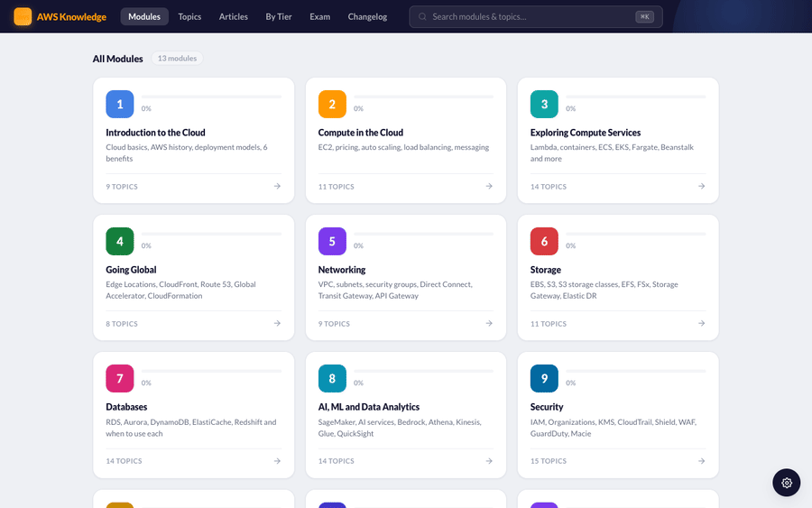Click "8 TOPICS" on Going Global card

pyautogui.click(x=122, y=324)
